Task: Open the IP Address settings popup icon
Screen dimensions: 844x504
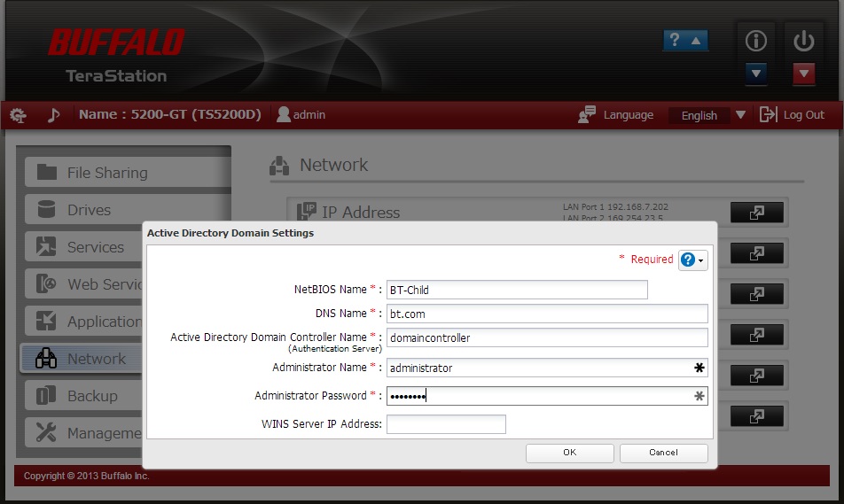Action: [x=756, y=213]
